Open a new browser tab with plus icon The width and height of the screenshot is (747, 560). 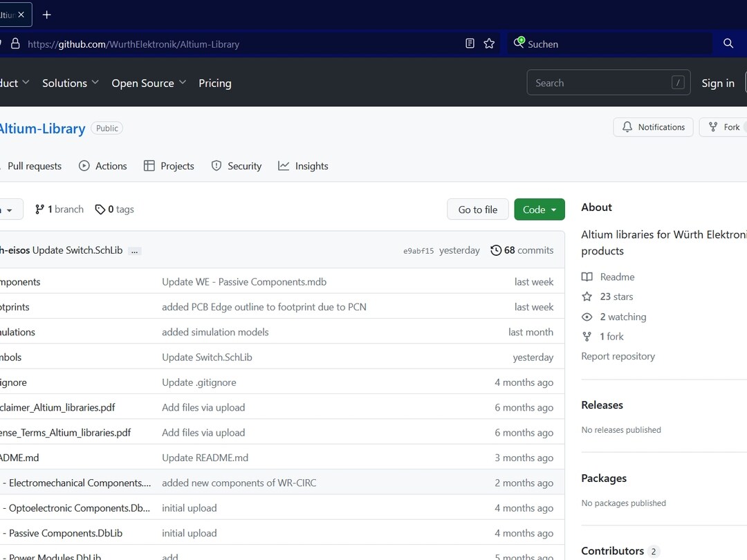point(47,15)
